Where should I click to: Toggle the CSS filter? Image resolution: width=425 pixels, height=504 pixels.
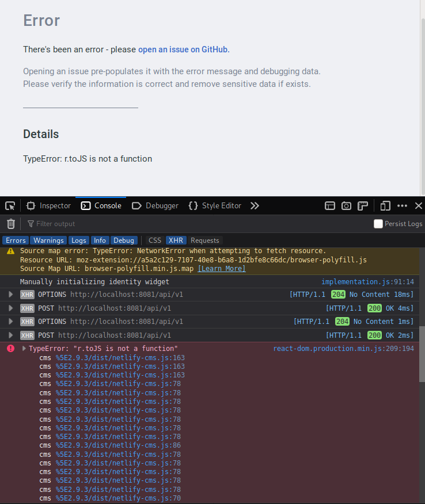(x=155, y=240)
